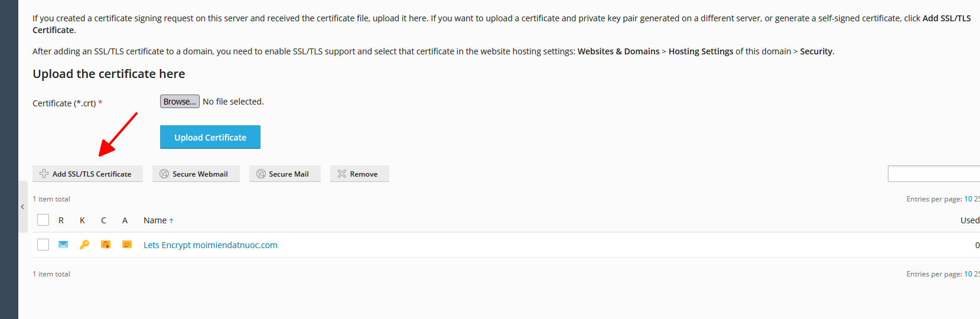Click the private key icon in the K column
Screen dimensions: 980x319
84,245
